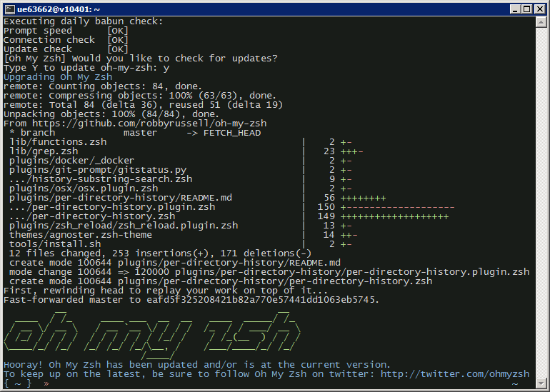The image size is (550, 392).
Task: Click 'themes/agnoster.zsh-theme' file name
Action: coord(81,235)
